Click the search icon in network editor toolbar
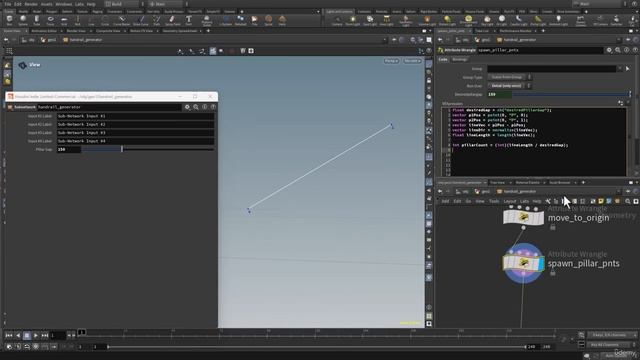Image resolution: width=640 pixels, height=360 pixels. pyautogui.click(x=628, y=201)
